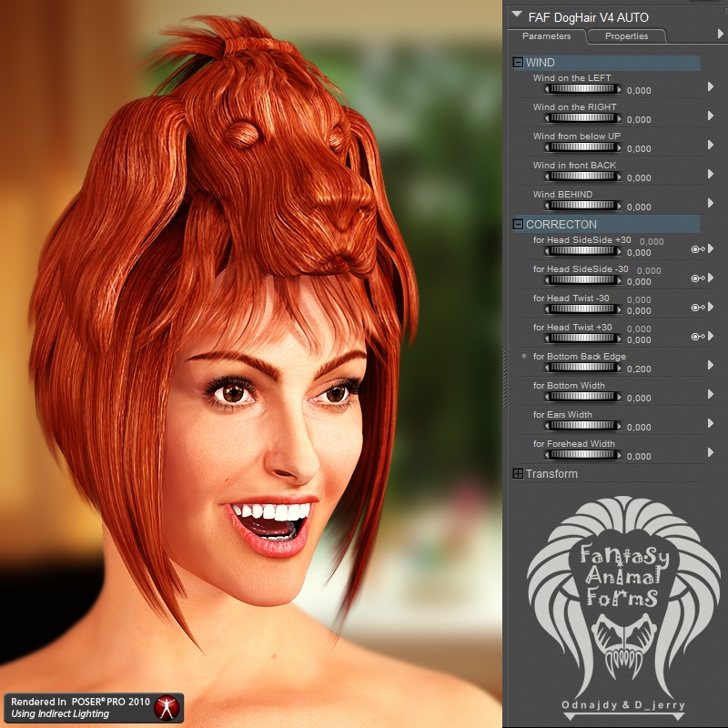Toggle the dot marker beside Bottom Back Edge
This screenshot has width=728, height=728.
(x=524, y=356)
